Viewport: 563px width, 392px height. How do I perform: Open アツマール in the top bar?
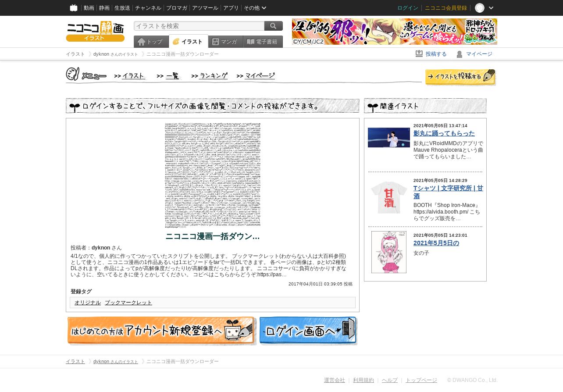205,8
